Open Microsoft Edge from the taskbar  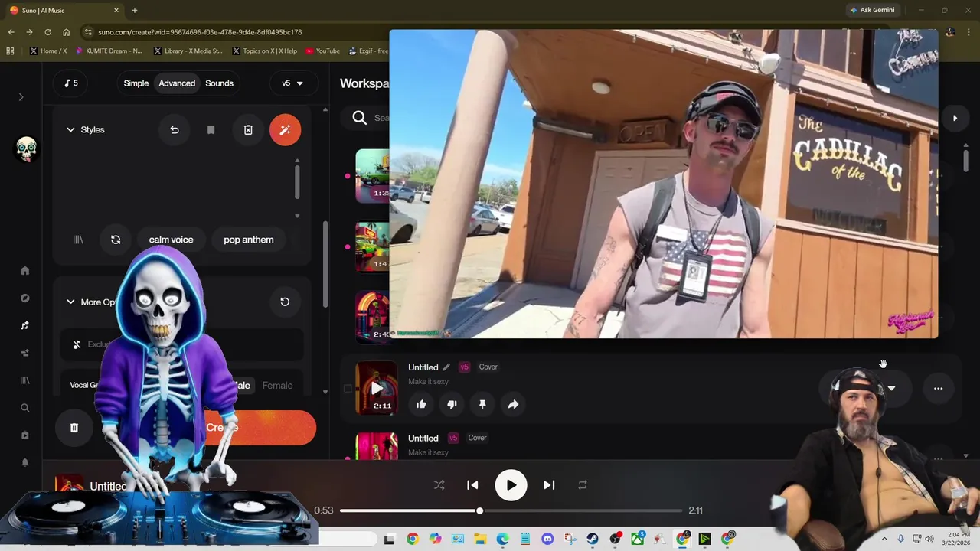502,539
